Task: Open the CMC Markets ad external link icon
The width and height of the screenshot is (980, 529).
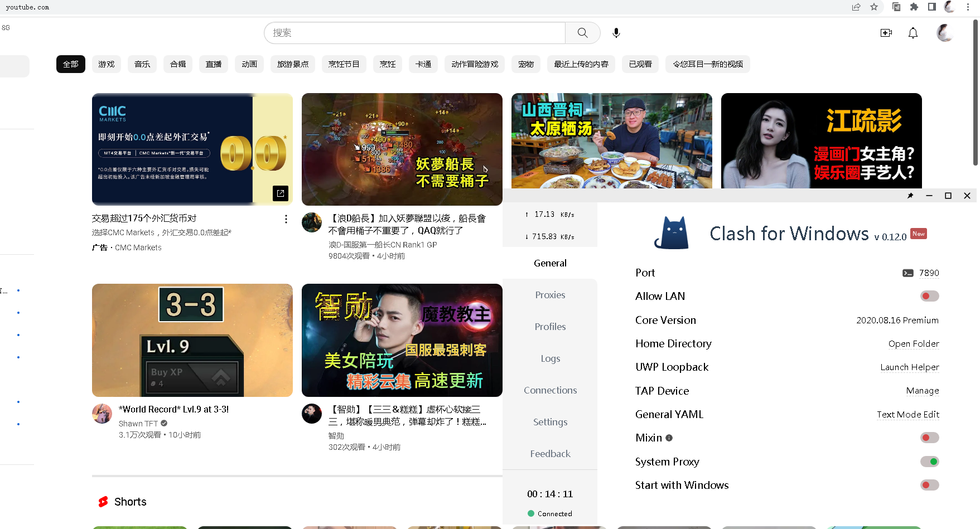Action: coord(281,193)
